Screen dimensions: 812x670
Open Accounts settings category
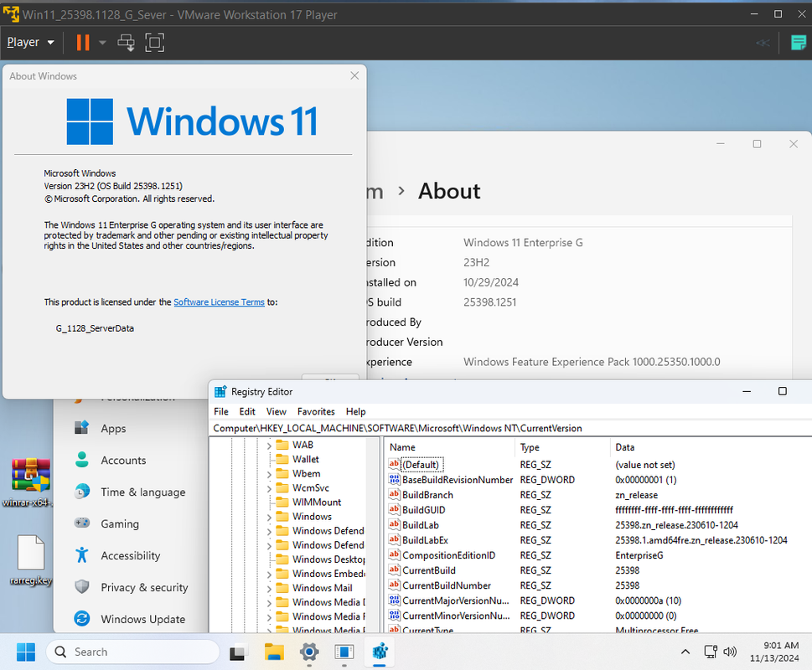pos(123,460)
